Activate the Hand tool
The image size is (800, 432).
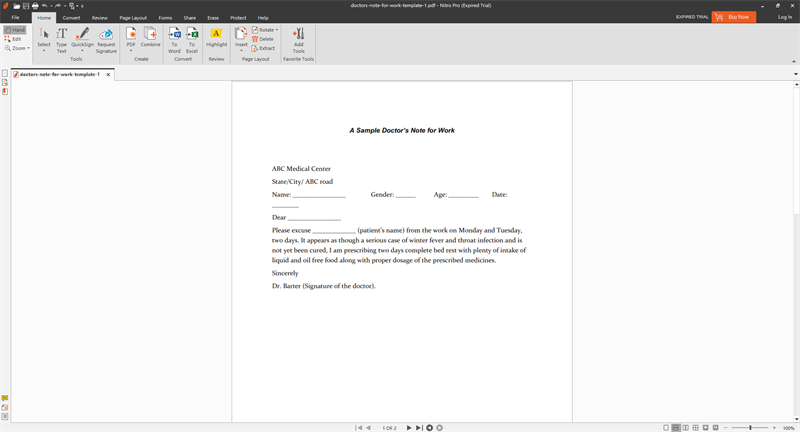coord(15,30)
